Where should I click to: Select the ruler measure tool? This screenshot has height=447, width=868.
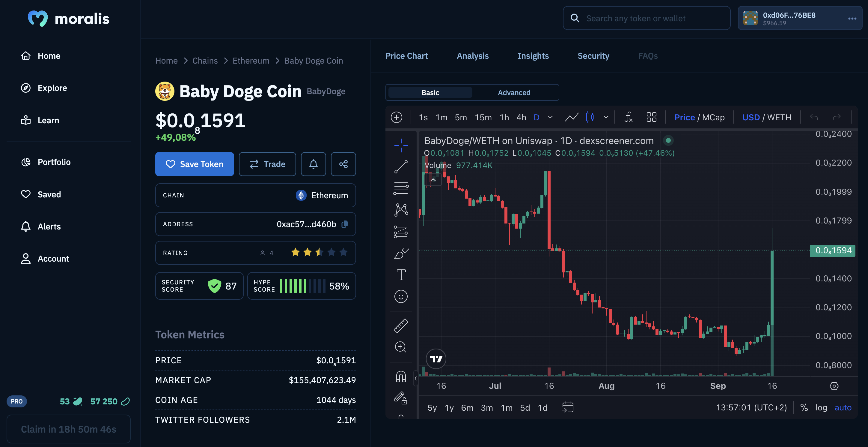tap(401, 325)
